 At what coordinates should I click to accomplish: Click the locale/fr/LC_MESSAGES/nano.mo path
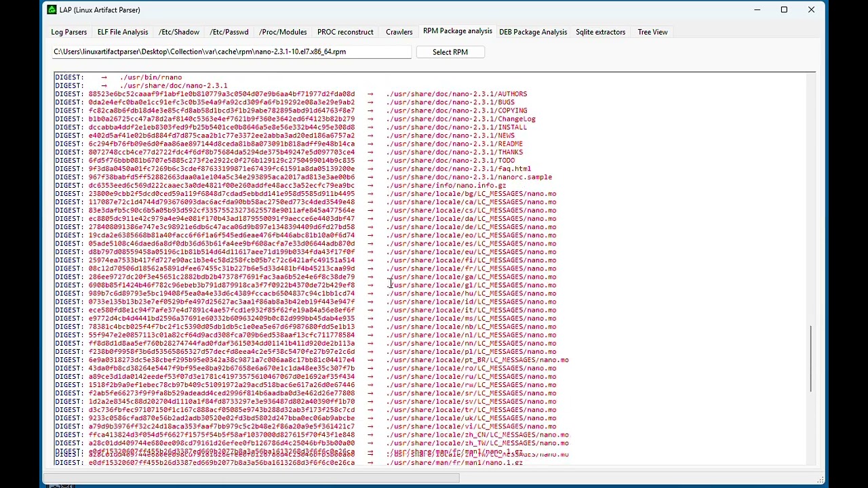[x=471, y=268]
